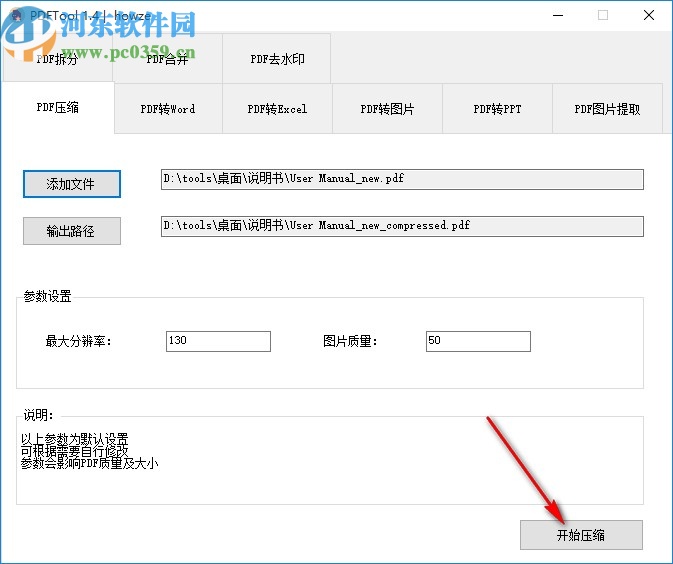Select the PDF压缩 tab
673x564 pixels.
(x=58, y=107)
